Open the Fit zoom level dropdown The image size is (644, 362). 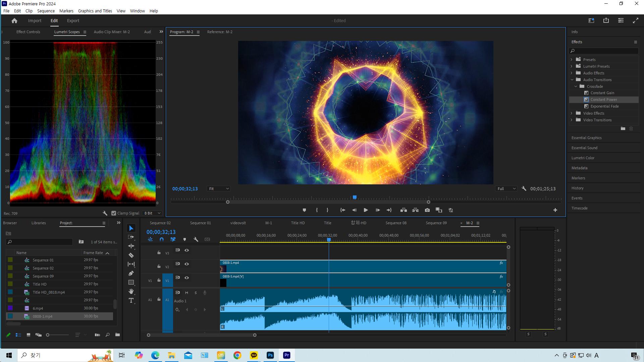click(x=219, y=189)
